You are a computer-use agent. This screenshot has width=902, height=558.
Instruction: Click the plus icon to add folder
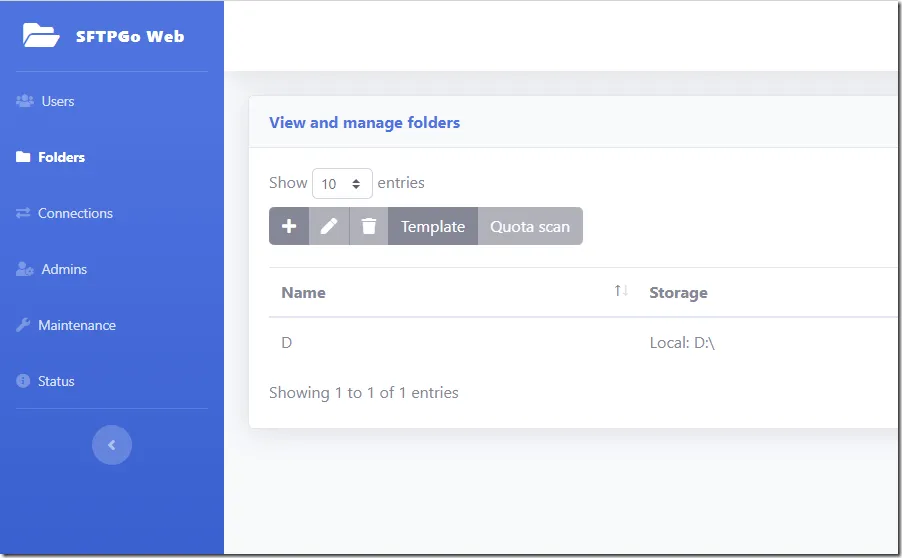click(x=289, y=226)
